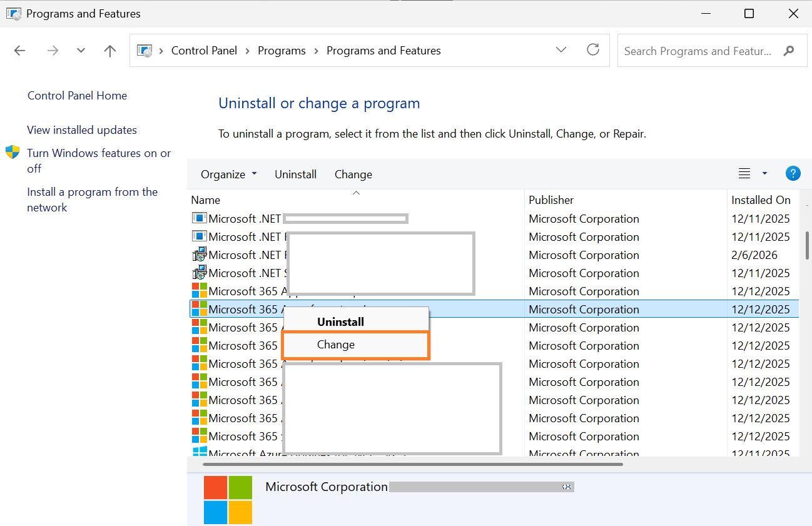Click the large Microsoft logo in the details pane
This screenshot has height=526, width=812.
pos(228,500)
